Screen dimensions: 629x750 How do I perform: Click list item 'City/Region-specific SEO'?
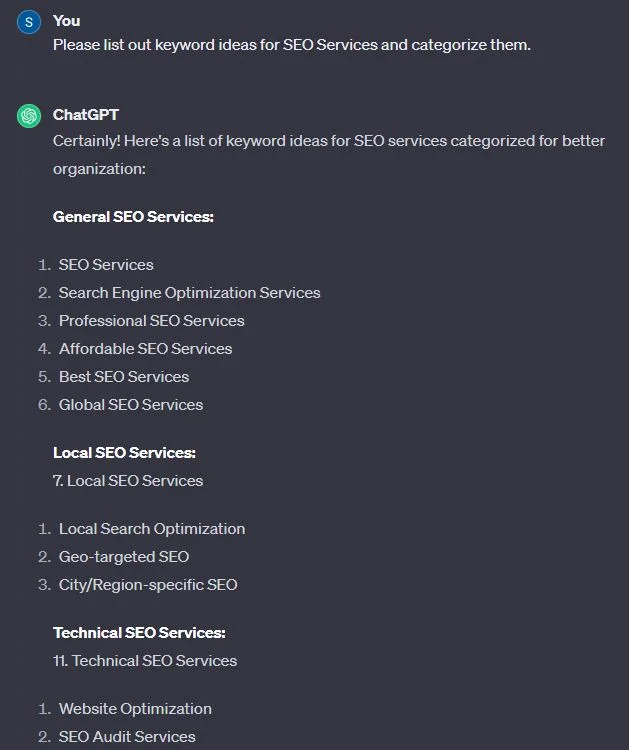pos(148,585)
